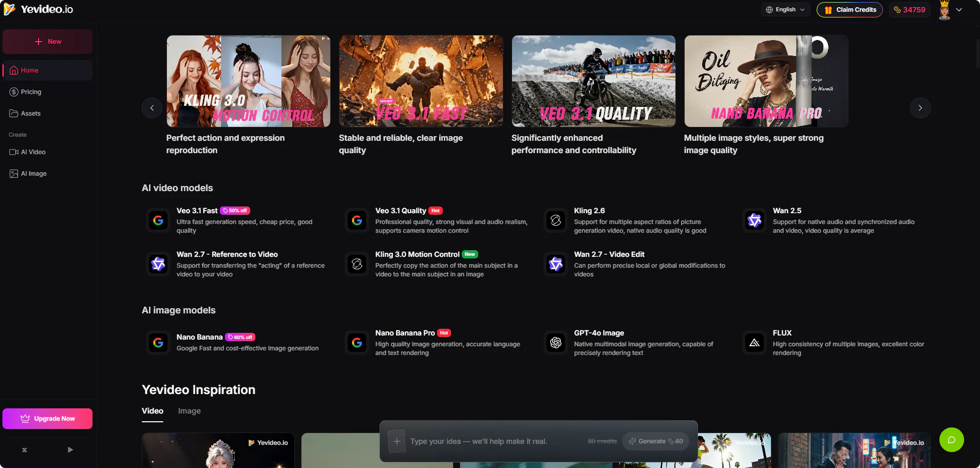This screenshot has height=468, width=980.
Task: Open the Kling 3.0 Motion Control banner
Action: pos(249,81)
